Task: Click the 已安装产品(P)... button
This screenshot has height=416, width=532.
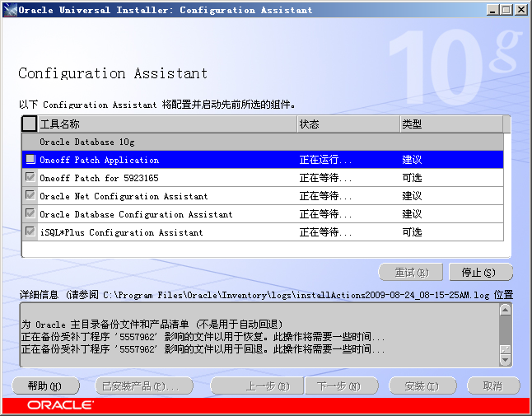Action: pos(144,386)
